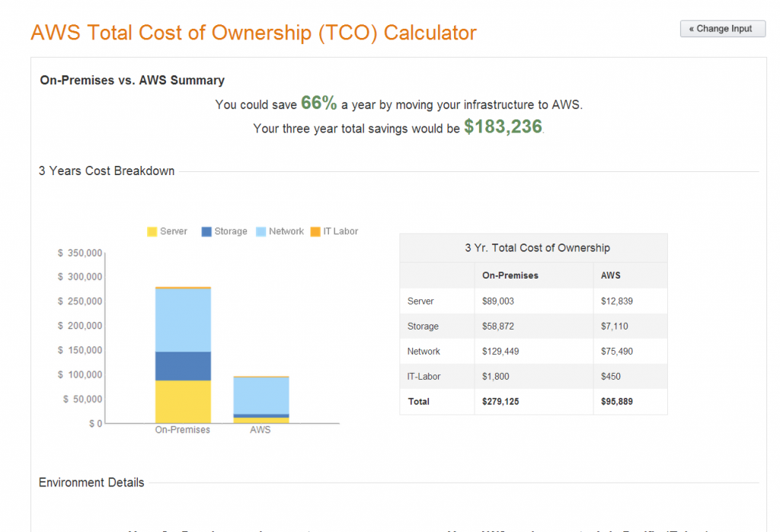
Task: Open the AWS Total Cost of Ownership Calculator title link
Action: point(253,33)
